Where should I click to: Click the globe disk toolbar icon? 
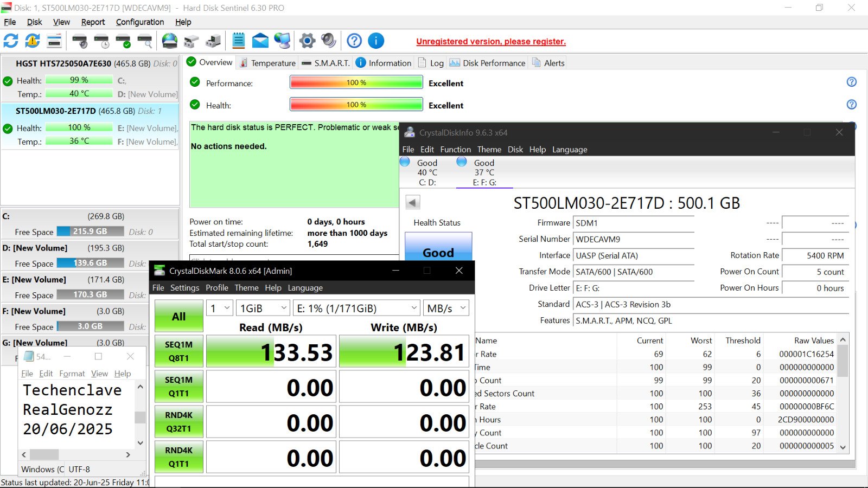(x=170, y=41)
